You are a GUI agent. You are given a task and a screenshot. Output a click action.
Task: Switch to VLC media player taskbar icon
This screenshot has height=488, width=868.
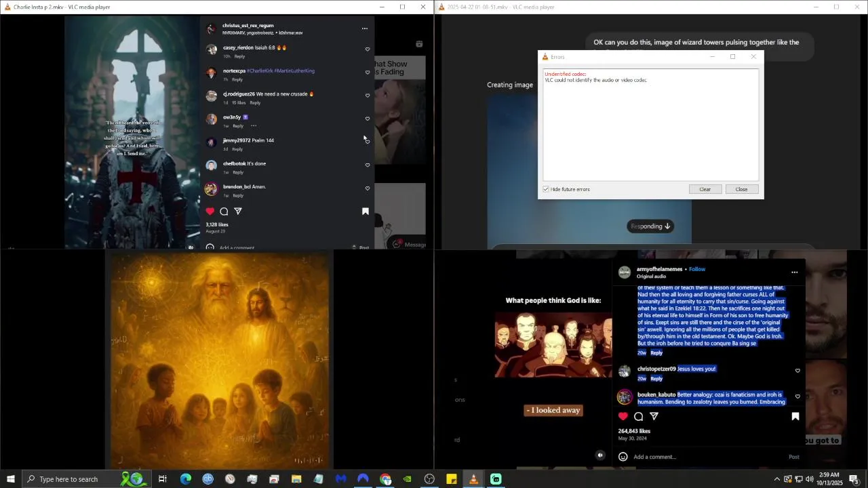(x=473, y=479)
